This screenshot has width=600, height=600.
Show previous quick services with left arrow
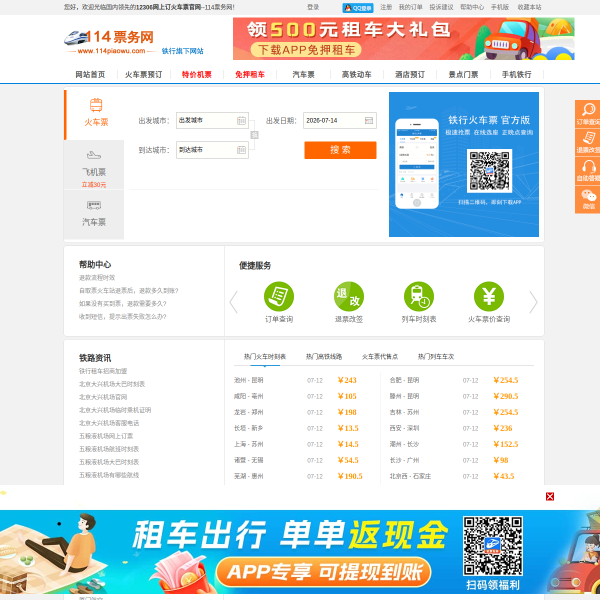[x=233, y=302]
